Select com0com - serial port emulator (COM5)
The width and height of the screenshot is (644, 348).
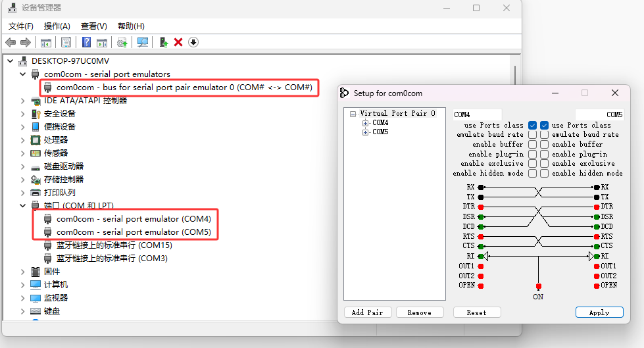[134, 232]
